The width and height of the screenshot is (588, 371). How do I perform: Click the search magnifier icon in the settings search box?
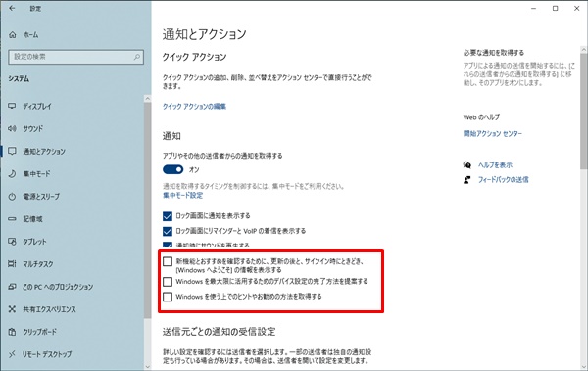pos(137,57)
